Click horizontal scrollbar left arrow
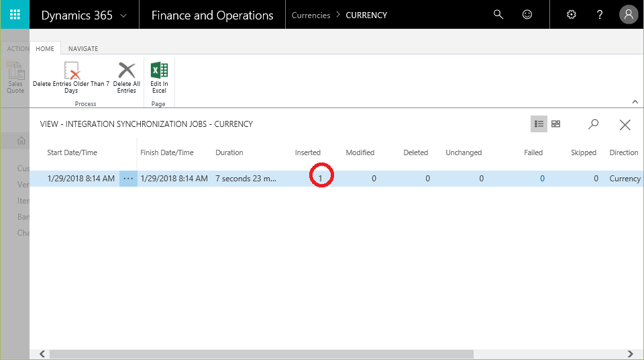 (42, 354)
